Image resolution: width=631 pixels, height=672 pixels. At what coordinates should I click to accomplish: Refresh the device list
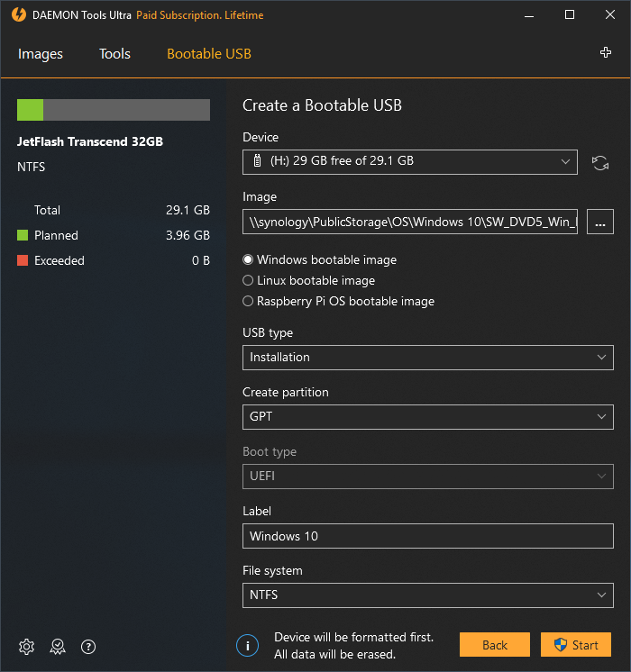pyautogui.click(x=600, y=163)
